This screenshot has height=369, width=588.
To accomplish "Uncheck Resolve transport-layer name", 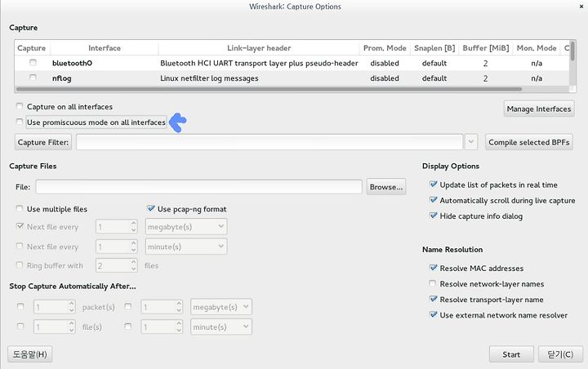I will [433, 300].
